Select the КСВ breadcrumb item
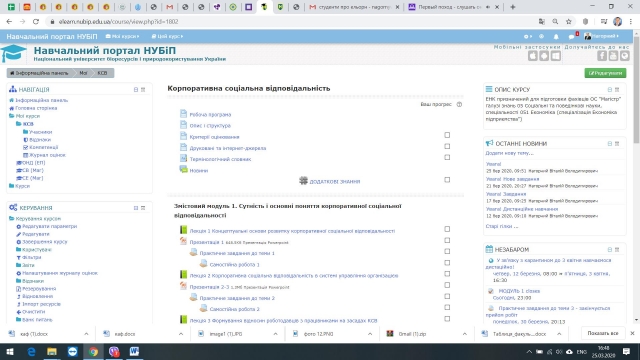640x360 pixels. [x=102, y=73]
